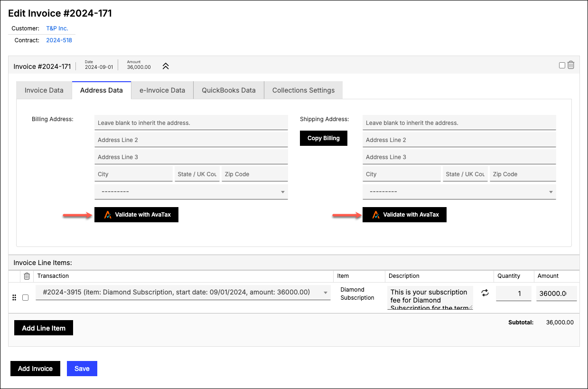Viewport: 588px width, 389px height.
Task: Open the e-Invoice Data tab
Action: [x=162, y=90]
